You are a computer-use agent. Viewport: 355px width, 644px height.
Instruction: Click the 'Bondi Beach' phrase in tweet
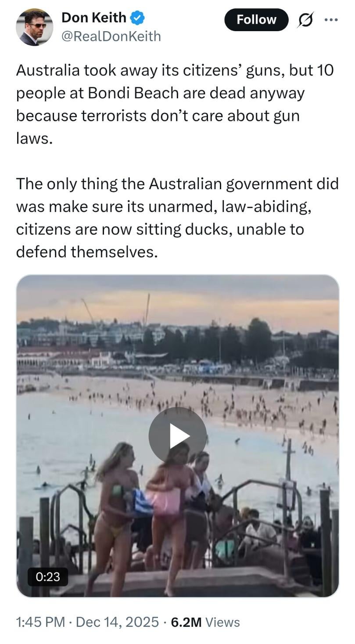tap(133, 93)
